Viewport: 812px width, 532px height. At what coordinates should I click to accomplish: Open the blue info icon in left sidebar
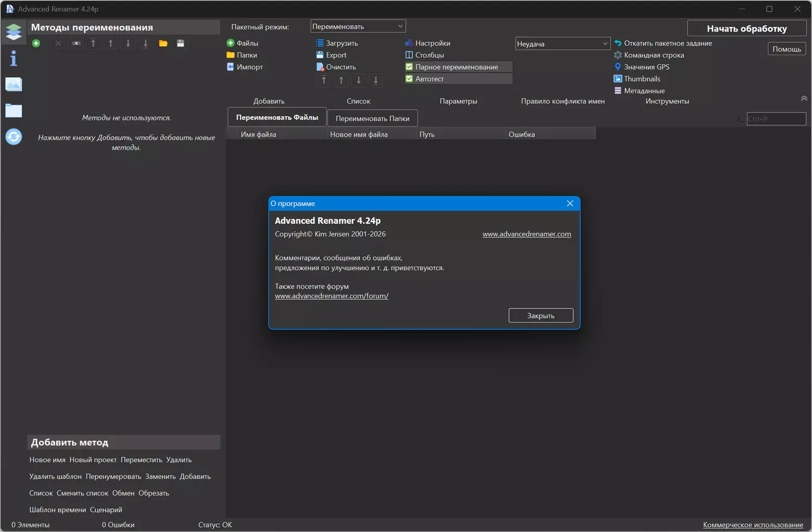14,58
